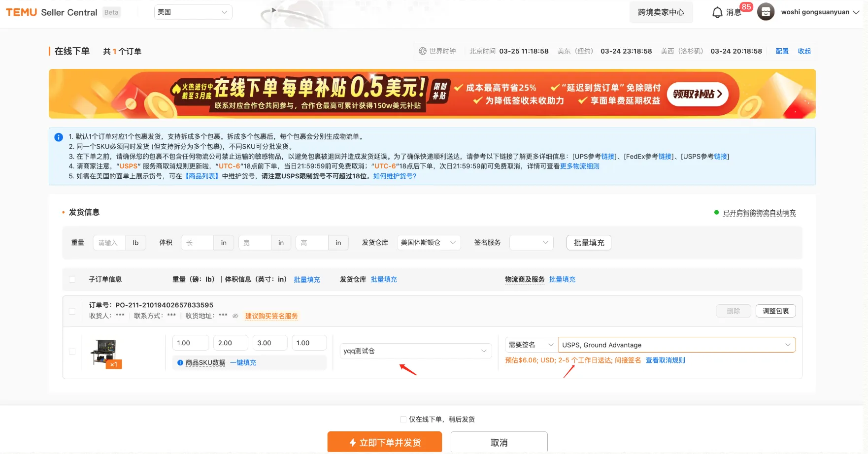Screen dimensions: 868x454
Task: Click the product thumbnail image
Action: [x=104, y=353]
